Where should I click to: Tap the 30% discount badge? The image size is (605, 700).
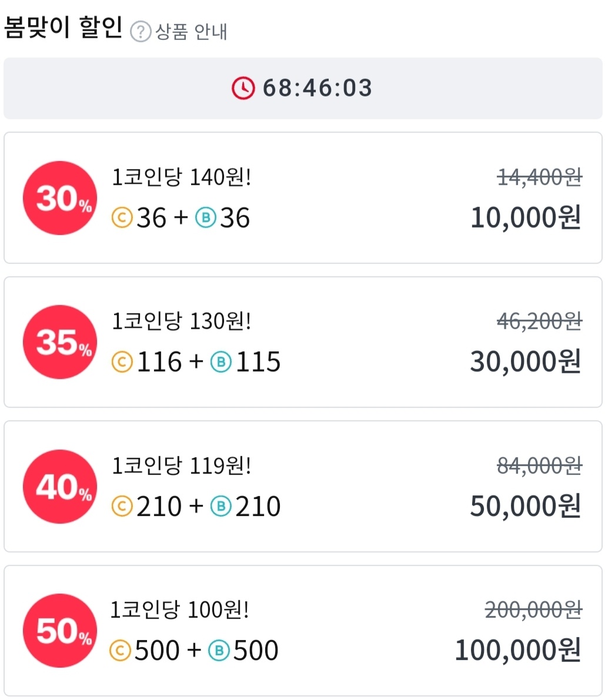[x=60, y=197]
